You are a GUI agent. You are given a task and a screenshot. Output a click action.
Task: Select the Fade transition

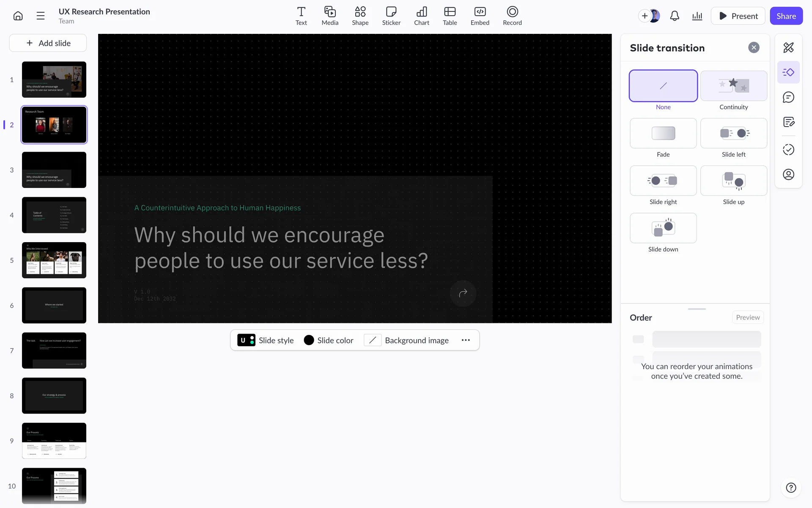pos(663,133)
